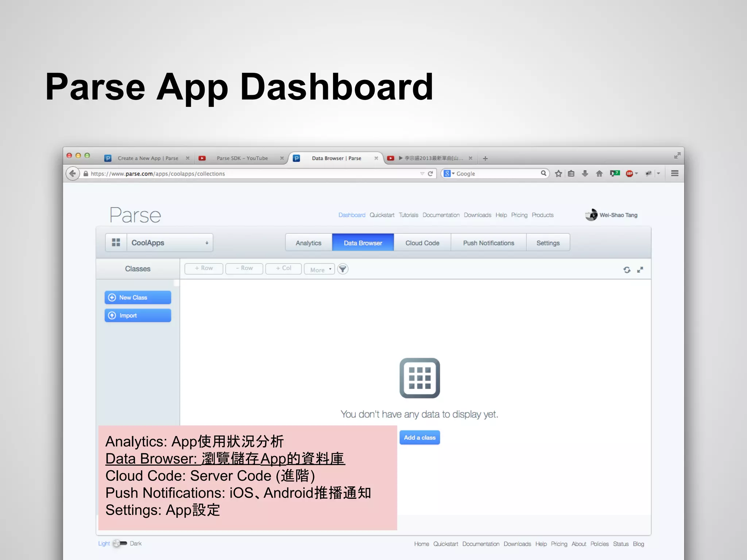This screenshot has height=560, width=747.
Task: Toggle the Light/Dark theme switch
Action: click(120, 543)
